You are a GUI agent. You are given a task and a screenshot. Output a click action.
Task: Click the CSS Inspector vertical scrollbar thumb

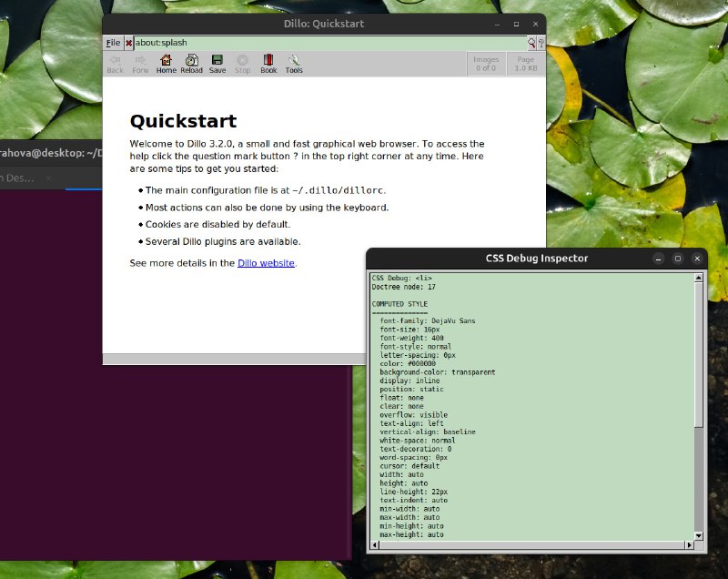pos(699,355)
